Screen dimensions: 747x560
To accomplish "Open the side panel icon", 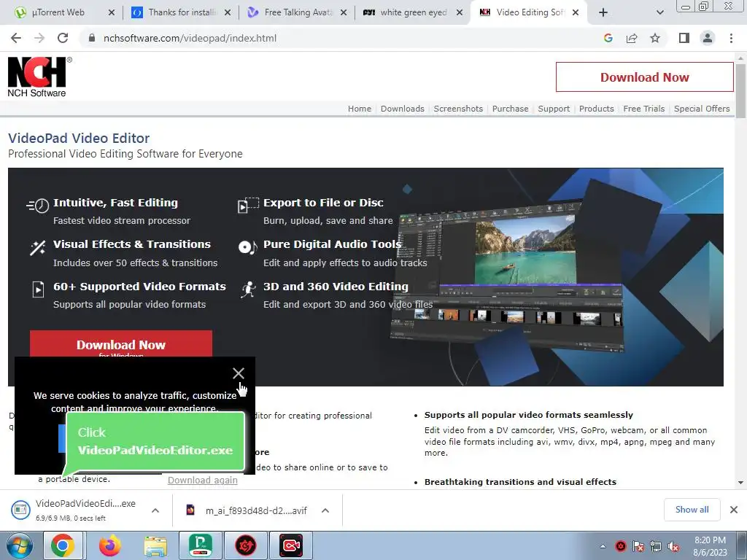I will pos(684,38).
